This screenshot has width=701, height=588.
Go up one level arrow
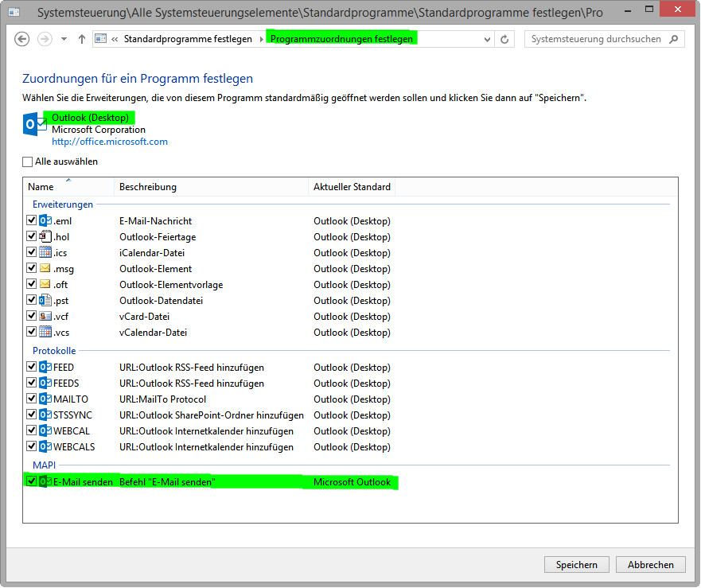(82, 39)
